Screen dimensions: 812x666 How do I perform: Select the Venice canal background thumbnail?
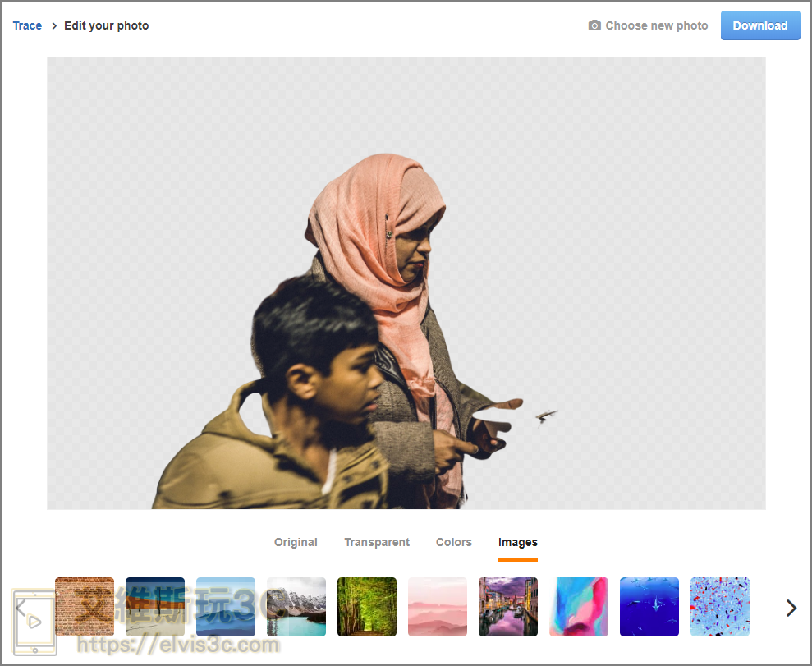pos(508,607)
